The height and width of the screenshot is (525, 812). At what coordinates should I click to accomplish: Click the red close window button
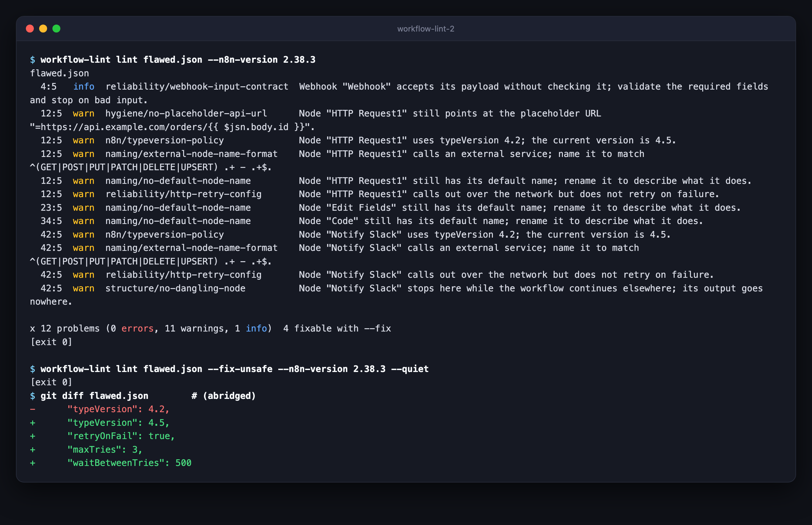[30, 29]
